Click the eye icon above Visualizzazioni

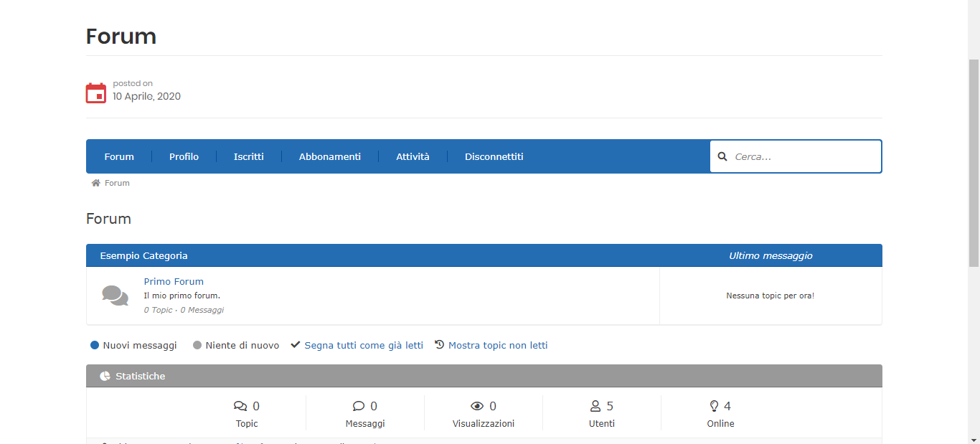[x=477, y=407]
